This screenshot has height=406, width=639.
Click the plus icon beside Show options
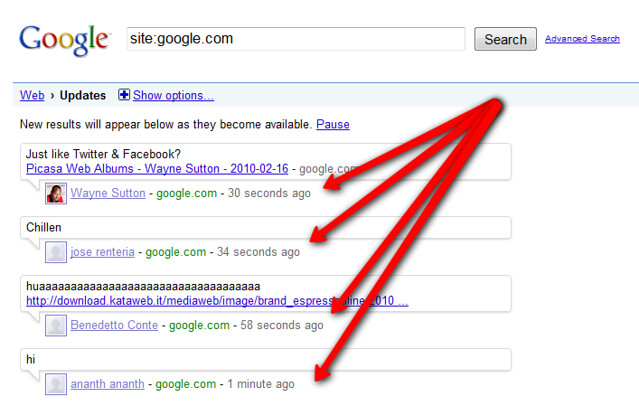click(x=124, y=95)
